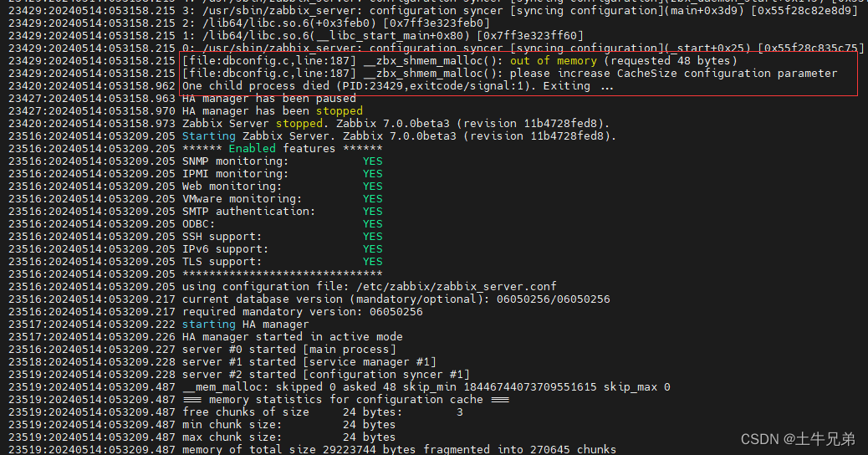The width and height of the screenshot is (868, 455).
Task: Click the cyan 'starting' HA manager word
Action: (x=209, y=325)
